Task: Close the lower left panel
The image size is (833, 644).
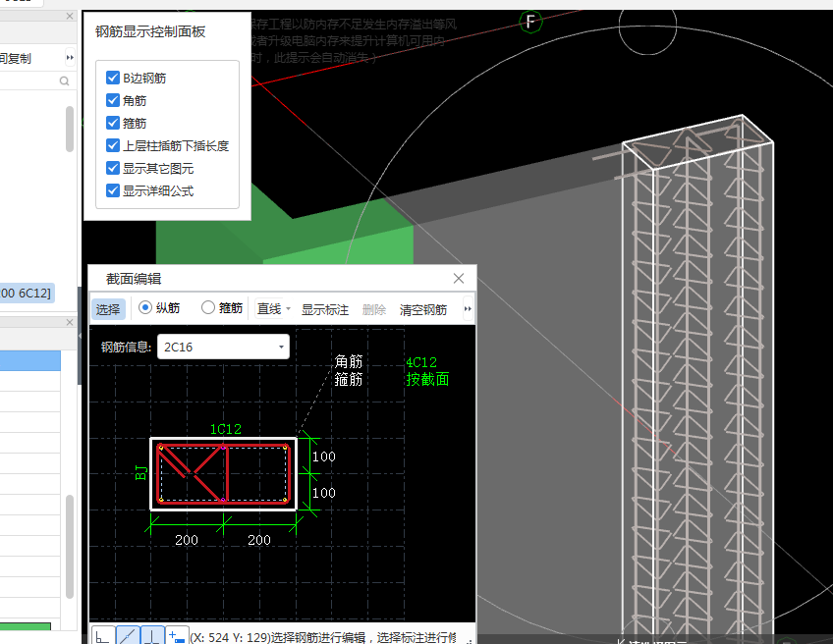Action: click(x=70, y=322)
